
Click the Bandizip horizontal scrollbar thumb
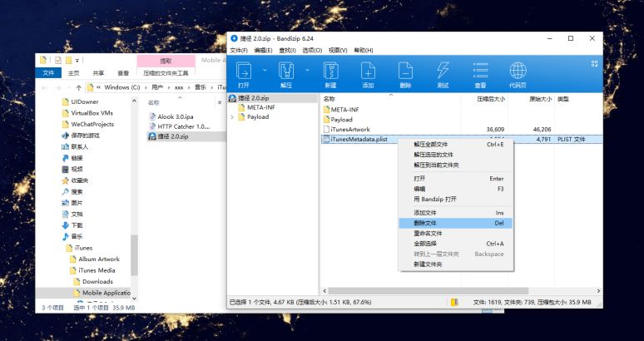click(428, 290)
